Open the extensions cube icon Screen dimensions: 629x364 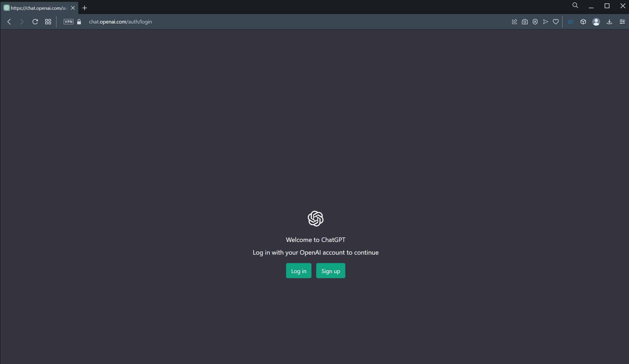[x=583, y=22]
